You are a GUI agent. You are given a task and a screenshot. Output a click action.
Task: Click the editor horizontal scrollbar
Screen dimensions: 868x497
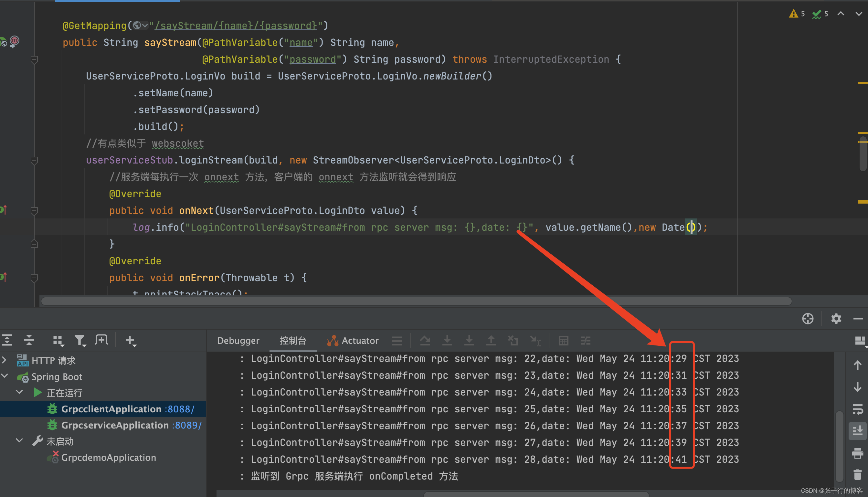coord(416,301)
